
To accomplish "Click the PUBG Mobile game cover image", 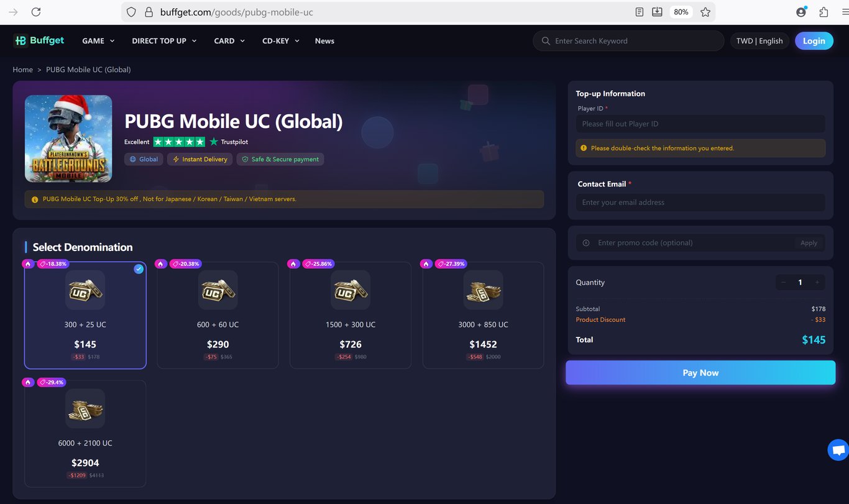I will pyautogui.click(x=68, y=139).
